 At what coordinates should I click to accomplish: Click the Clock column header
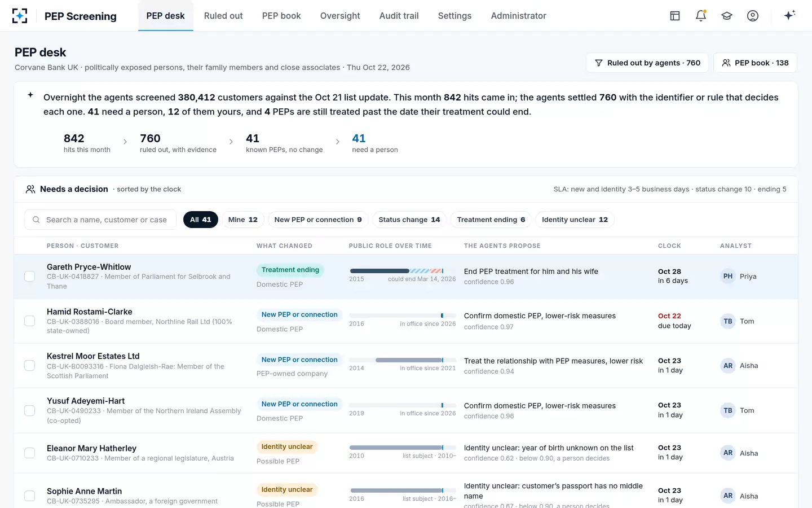point(669,246)
